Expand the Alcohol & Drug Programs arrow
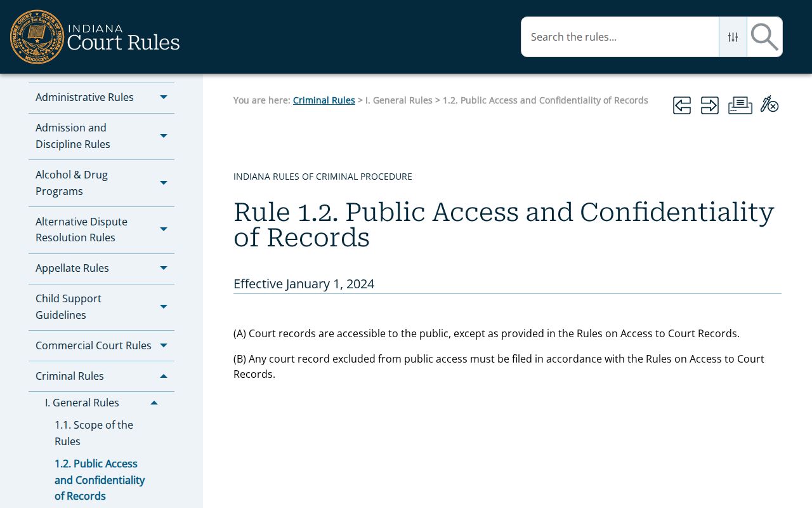812x508 pixels. click(x=164, y=183)
